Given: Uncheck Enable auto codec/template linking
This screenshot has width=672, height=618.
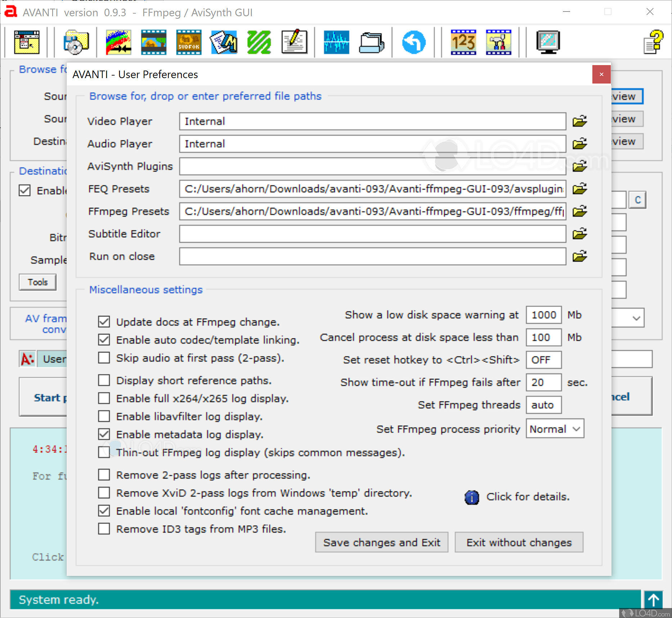Looking at the screenshot, I should coord(104,339).
